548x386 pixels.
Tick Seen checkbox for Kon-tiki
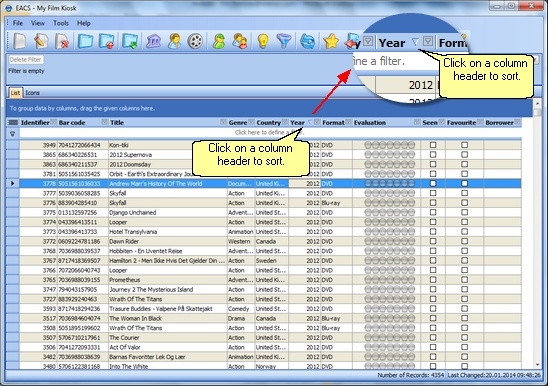(x=433, y=145)
